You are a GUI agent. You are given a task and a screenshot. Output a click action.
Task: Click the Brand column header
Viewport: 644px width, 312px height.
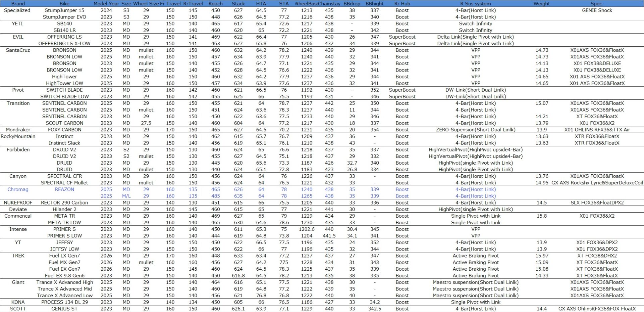coord(18,4)
